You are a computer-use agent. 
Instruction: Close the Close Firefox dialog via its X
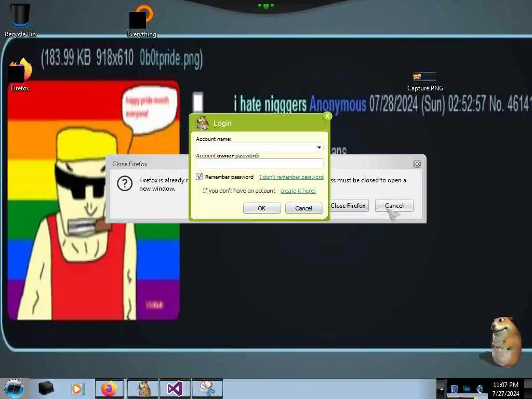point(417,164)
